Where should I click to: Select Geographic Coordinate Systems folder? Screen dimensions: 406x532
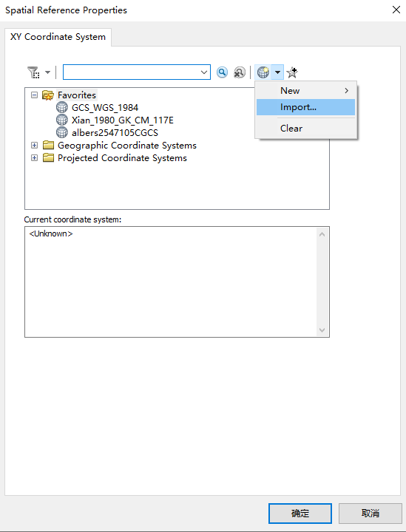(x=127, y=146)
